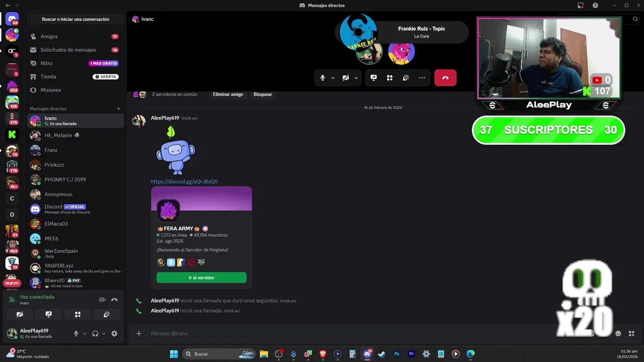Open Solicitudes de mensajes
The height and width of the screenshot is (362, 644).
[x=75, y=50]
